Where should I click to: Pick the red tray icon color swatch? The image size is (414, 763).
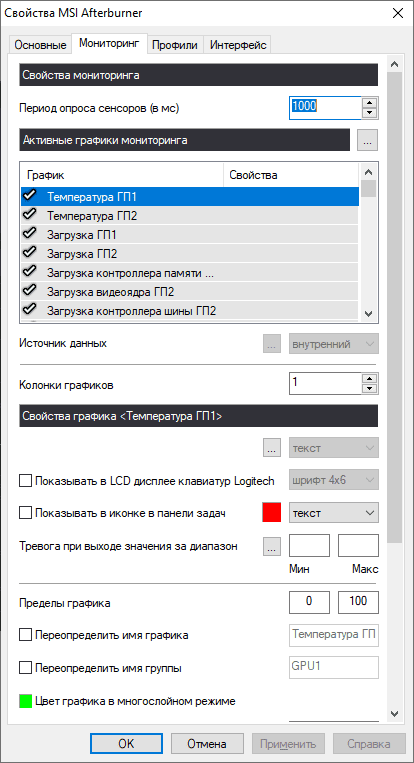272,513
